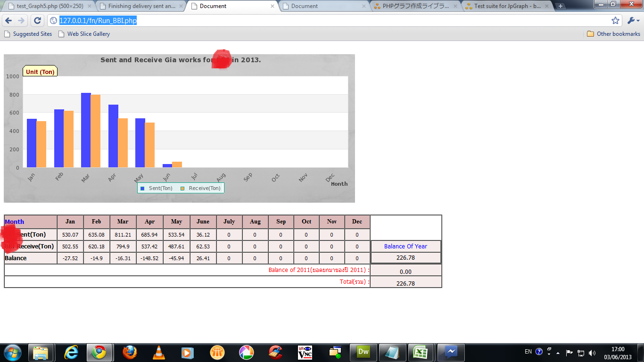Click the Google Chrome taskbar icon
The height and width of the screenshot is (362, 644).
click(x=99, y=353)
